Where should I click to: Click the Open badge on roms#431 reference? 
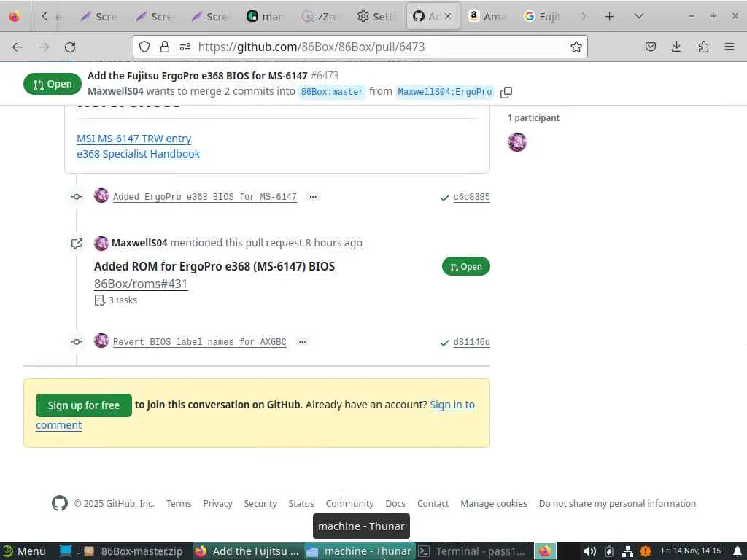click(x=466, y=267)
